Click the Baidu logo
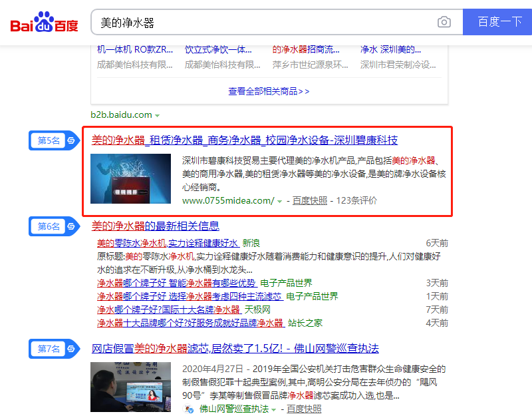 point(44,22)
